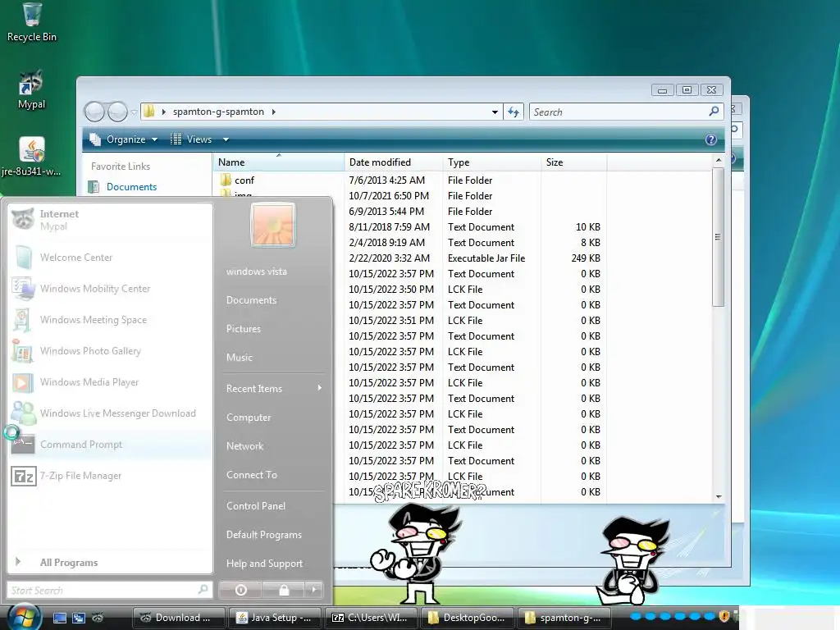This screenshot has width=840, height=630.
Task: Click in the Start Search box
Action: pyautogui.click(x=110, y=590)
